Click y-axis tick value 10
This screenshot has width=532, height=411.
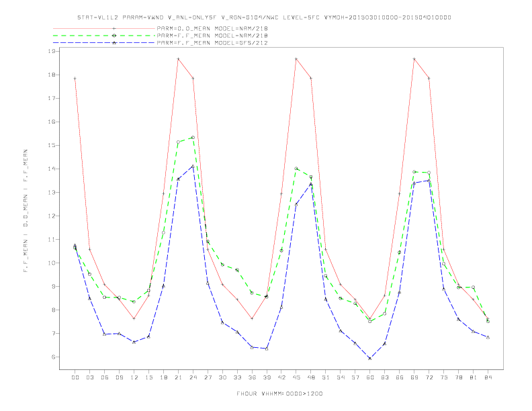point(52,263)
